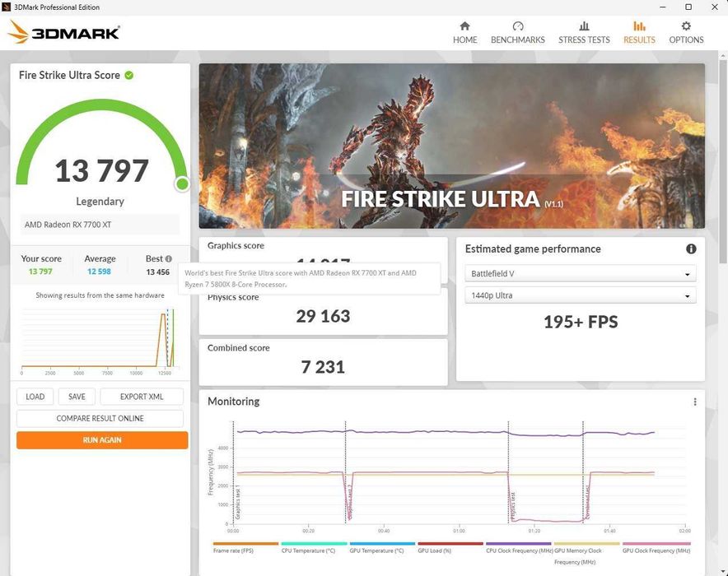Click the green validation checkmark icon
Viewport: 728px width, 576px height.
click(x=129, y=75)
